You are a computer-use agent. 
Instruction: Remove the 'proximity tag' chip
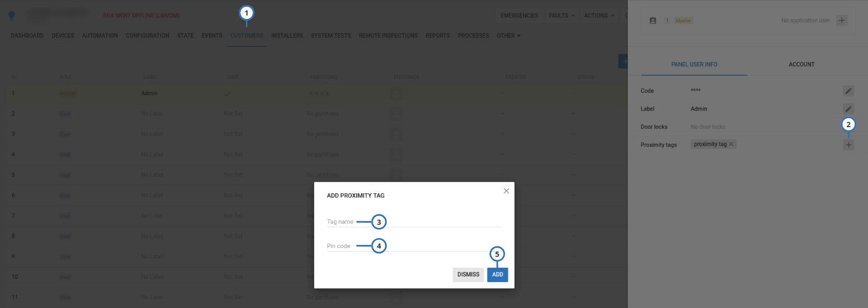point(731,144)
